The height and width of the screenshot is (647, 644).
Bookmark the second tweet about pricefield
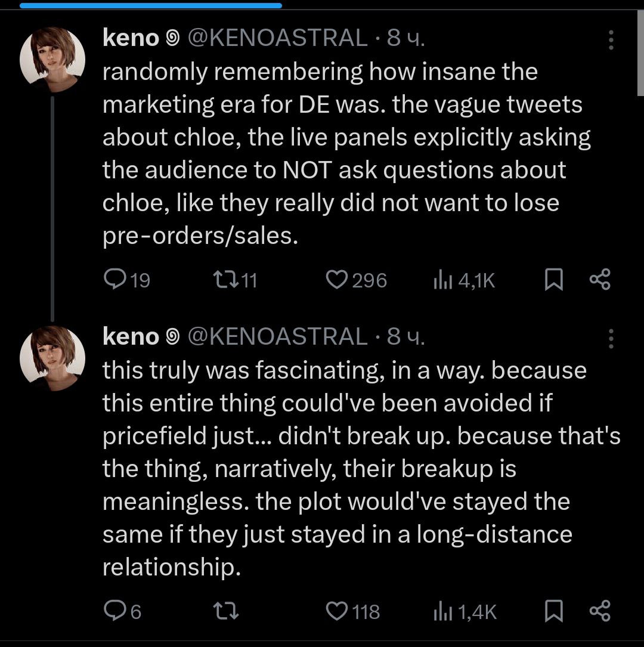(x=554, y=611)
